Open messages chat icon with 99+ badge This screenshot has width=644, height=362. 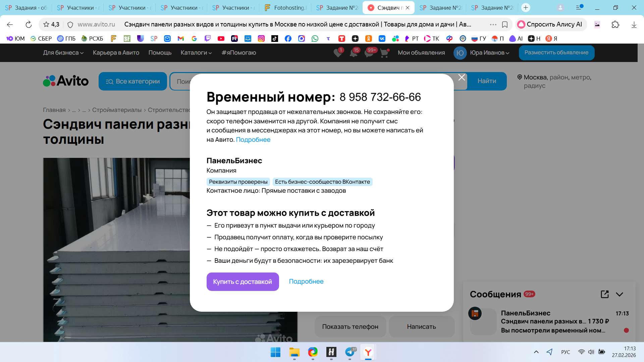tap(369, 53)
